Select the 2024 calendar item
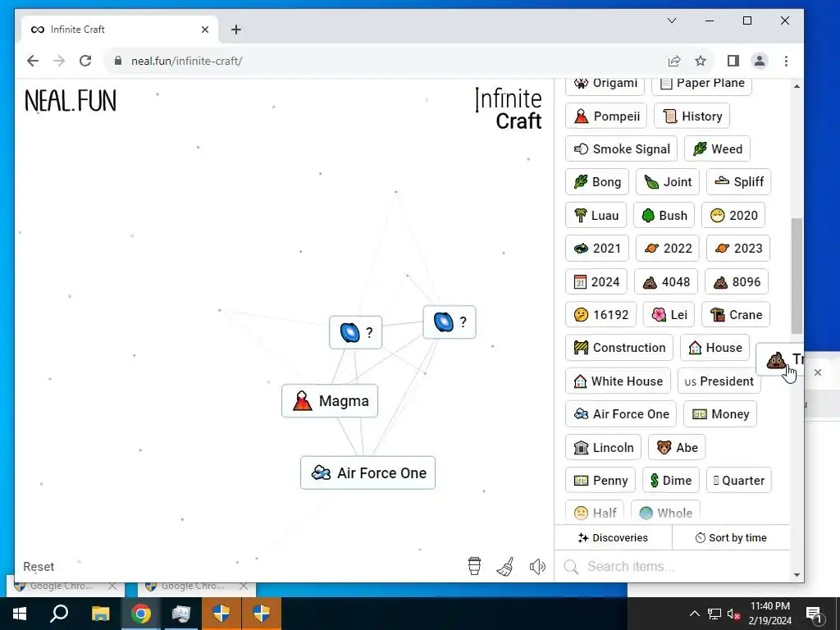840x630 pixels. [596, 282]
